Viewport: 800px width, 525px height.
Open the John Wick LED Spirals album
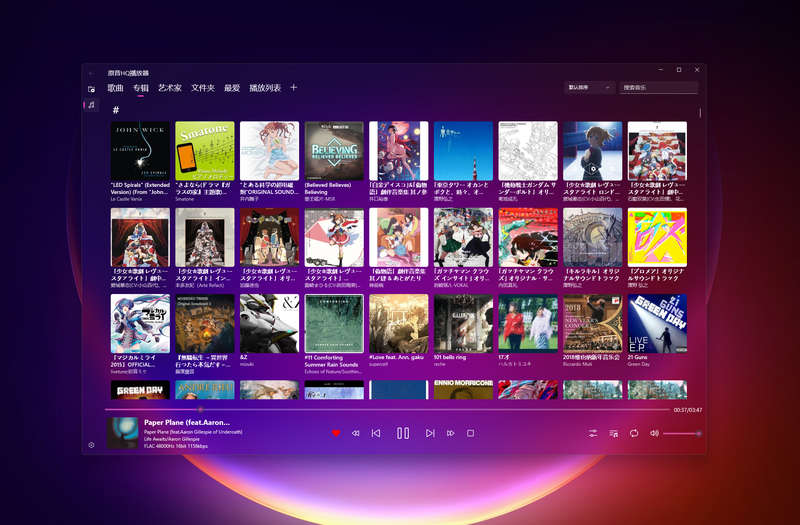(x=140, y=151)
